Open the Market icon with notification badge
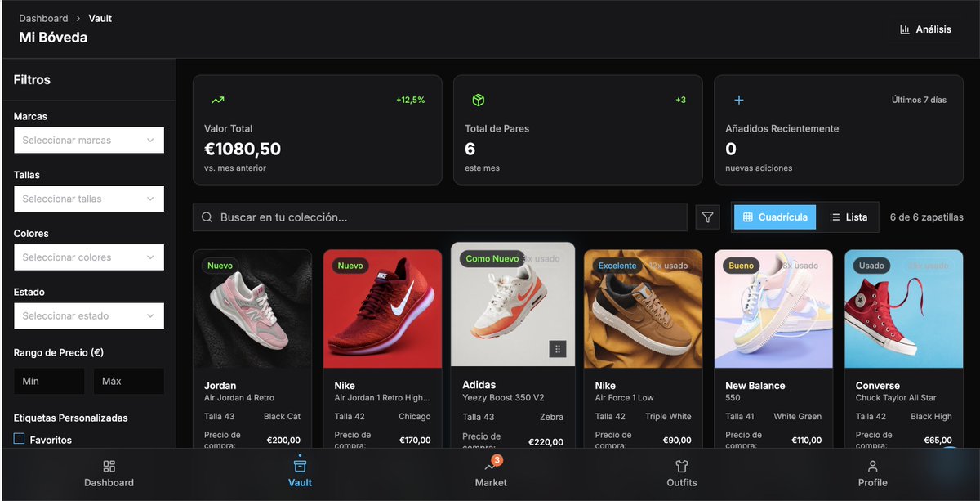The image size is (980, 501). click(491, 466)
